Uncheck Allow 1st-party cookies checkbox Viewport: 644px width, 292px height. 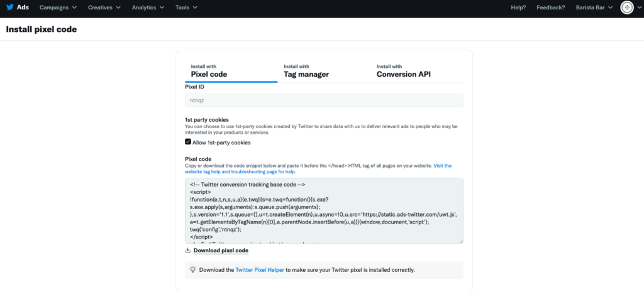[x=188, y=143]
